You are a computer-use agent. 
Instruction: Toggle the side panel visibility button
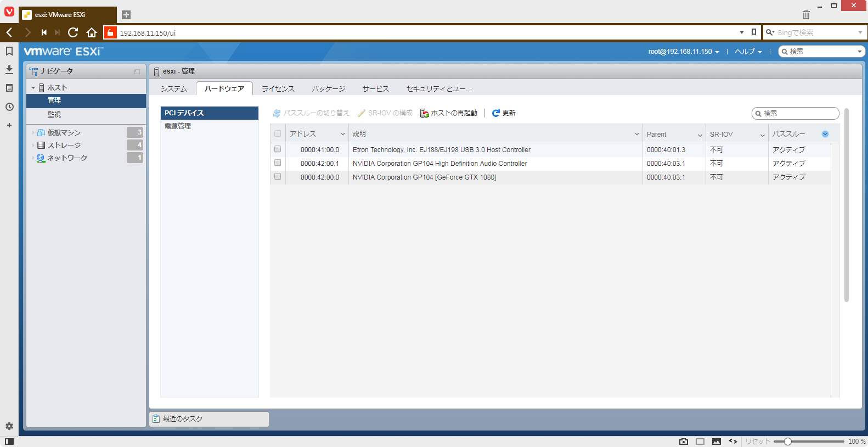(x=9, y=441)
